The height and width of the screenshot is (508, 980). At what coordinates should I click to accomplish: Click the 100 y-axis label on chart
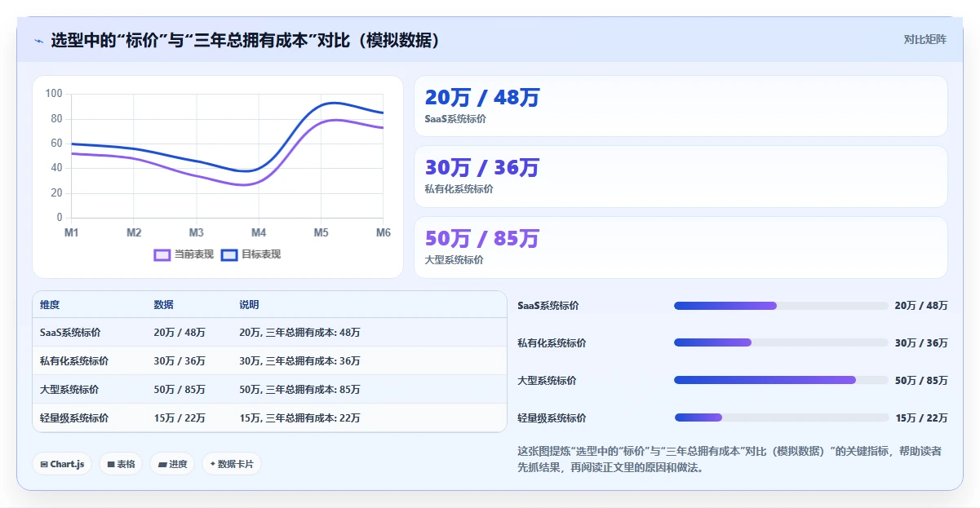click(54, 94)
